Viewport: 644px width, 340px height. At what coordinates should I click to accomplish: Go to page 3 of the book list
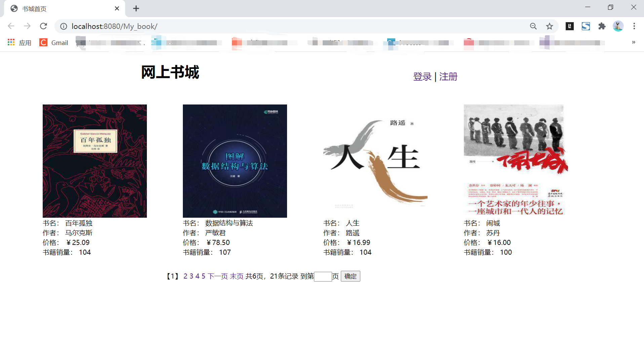coord(192,276)
